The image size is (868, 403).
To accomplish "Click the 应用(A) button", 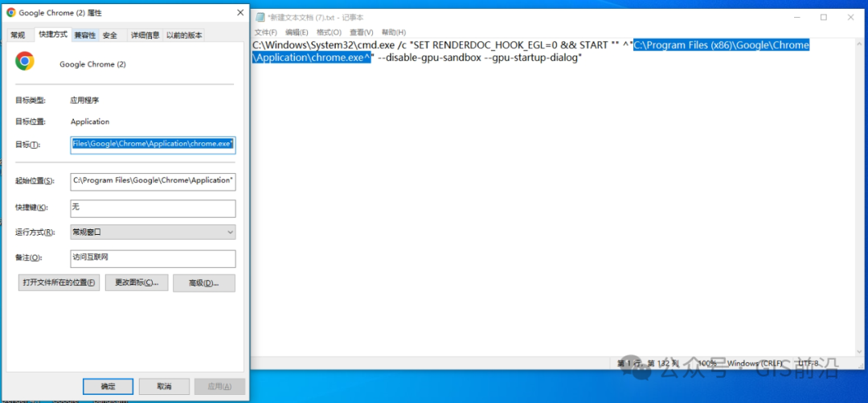I will pos(219,386).
